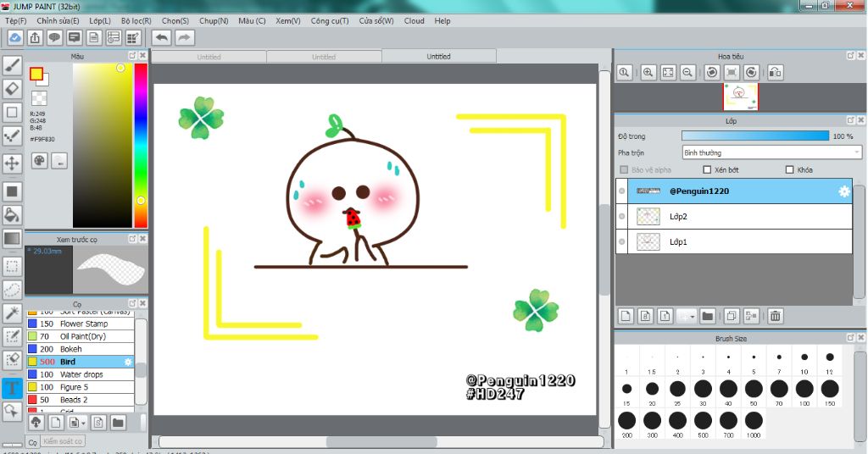Switch to the Kiểm soát cọ tab
This screenshot has height=454, width=868.
[x=63, y=441]
